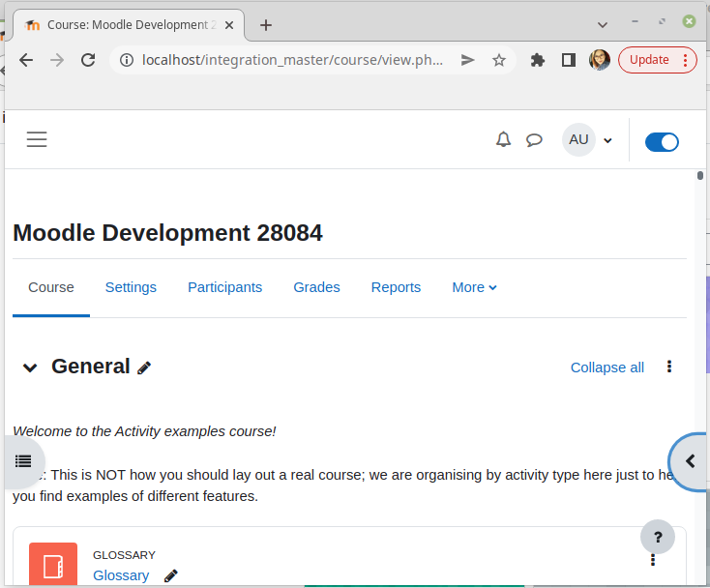Go back in browser history

coord(26,60)
